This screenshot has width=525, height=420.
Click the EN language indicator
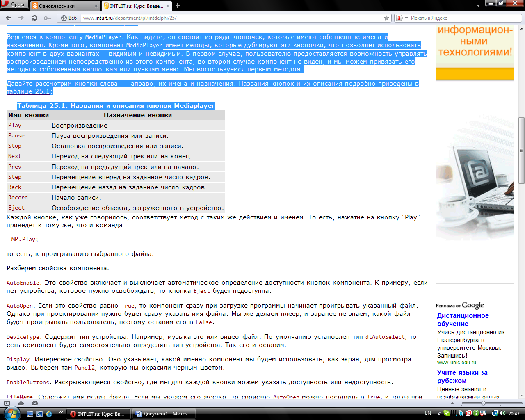click(428, 413)
